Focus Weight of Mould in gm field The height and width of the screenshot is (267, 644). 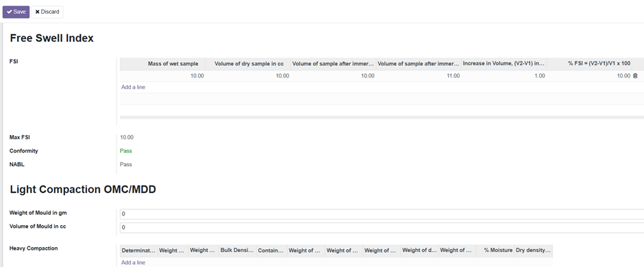pyautogui.click(x=382, y=214)
